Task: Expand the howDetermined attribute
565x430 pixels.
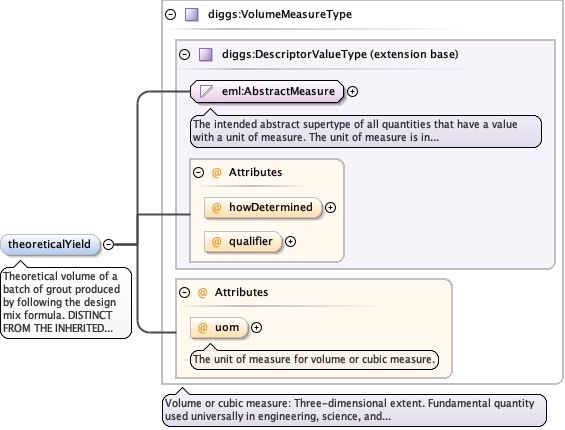Action: pyautogui.click(x=330, y=208)
